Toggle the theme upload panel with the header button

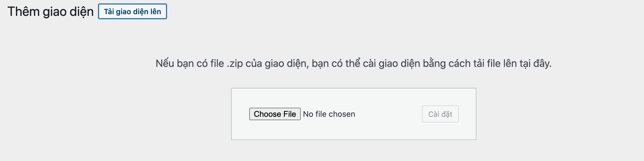click(x=132, y=12)
